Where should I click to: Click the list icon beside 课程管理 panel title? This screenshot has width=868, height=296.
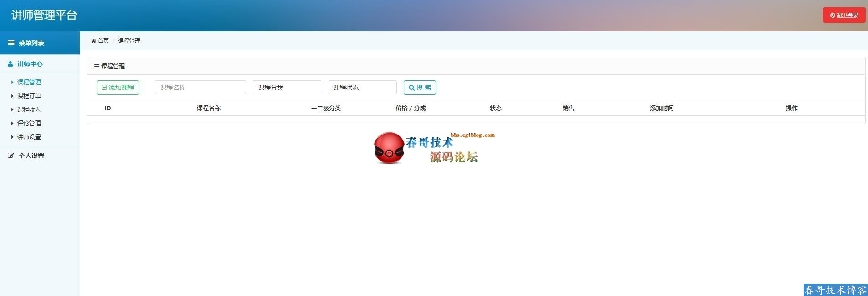[x=97, y=67]
